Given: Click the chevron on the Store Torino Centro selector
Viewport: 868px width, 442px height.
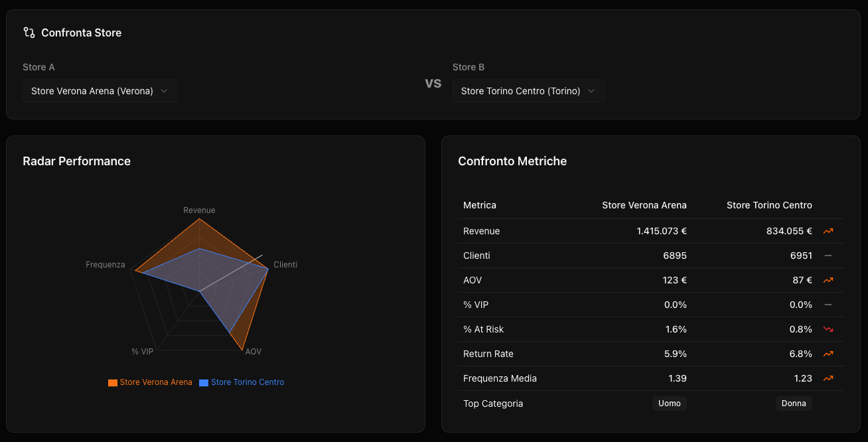Looking at the screenshot, I should tap(591, 91).
